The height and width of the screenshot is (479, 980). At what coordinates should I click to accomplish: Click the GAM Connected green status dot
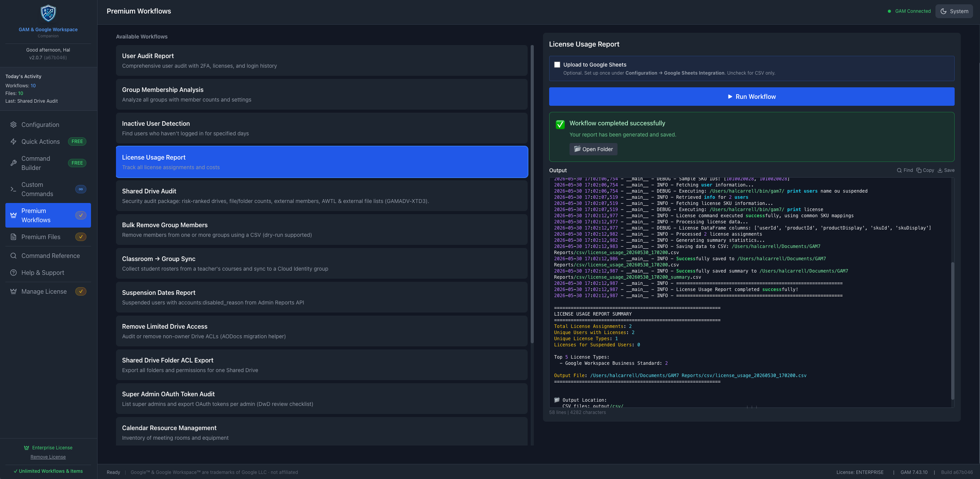[889, 11]
